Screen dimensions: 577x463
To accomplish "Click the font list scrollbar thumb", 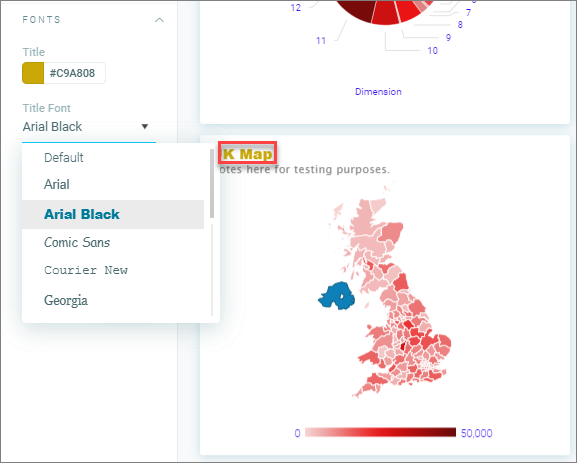I will coord(212,183).
